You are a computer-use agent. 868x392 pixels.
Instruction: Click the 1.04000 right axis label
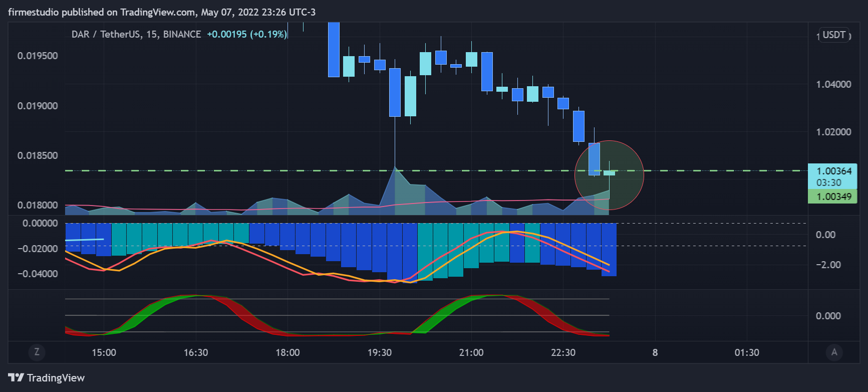pyautogui.click(x=833, y=84)
